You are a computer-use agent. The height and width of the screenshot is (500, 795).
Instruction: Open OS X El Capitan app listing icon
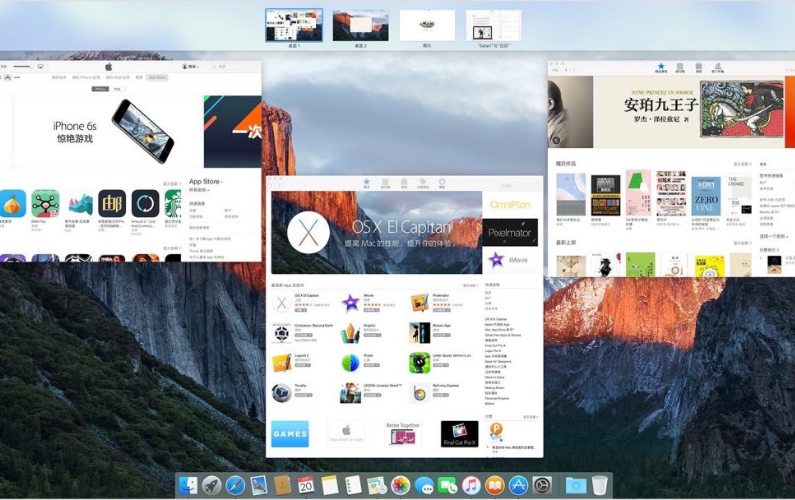click(x=281, y=303)
